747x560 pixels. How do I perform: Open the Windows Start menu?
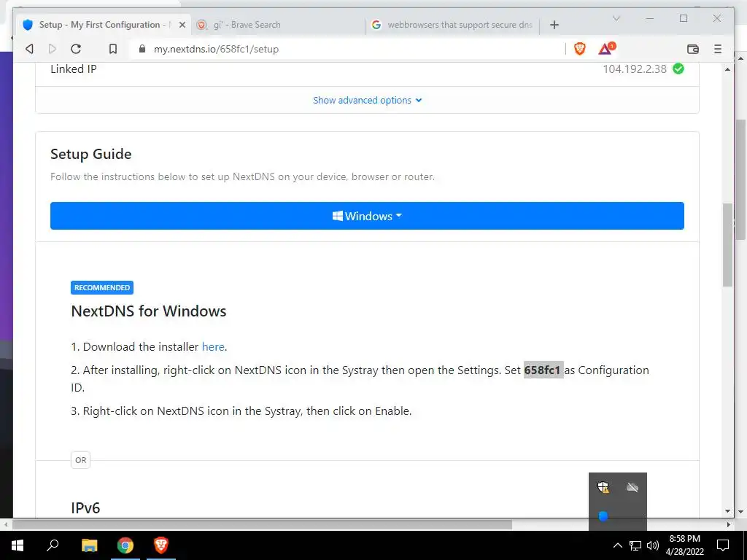click(x=18, y=545)
